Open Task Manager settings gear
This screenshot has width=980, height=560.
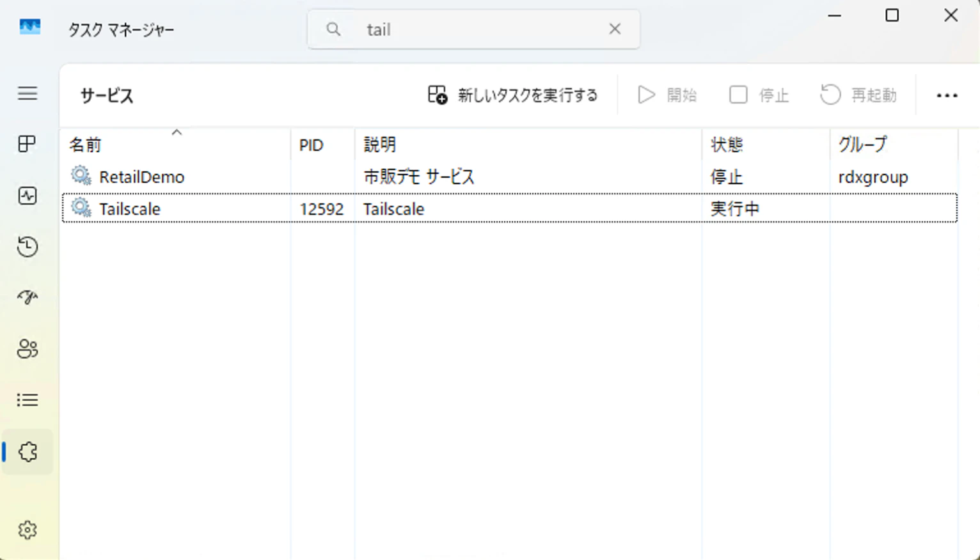tap(28, 530)
